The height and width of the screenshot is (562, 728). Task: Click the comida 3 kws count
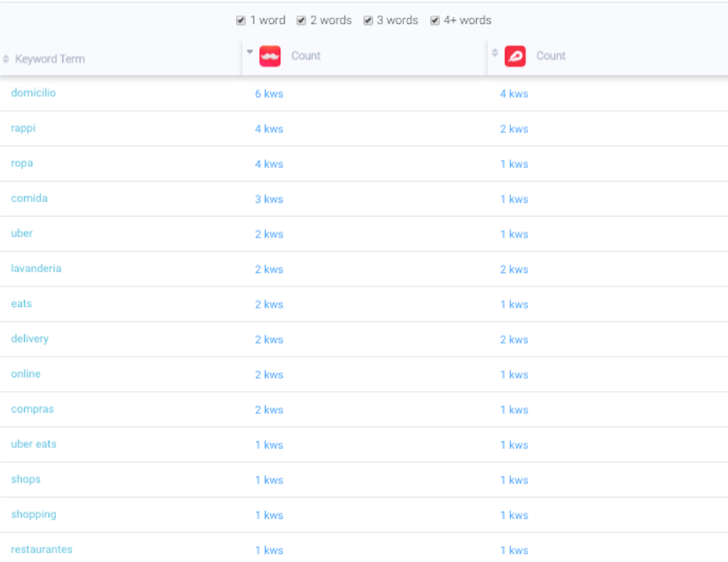[269, 200]
